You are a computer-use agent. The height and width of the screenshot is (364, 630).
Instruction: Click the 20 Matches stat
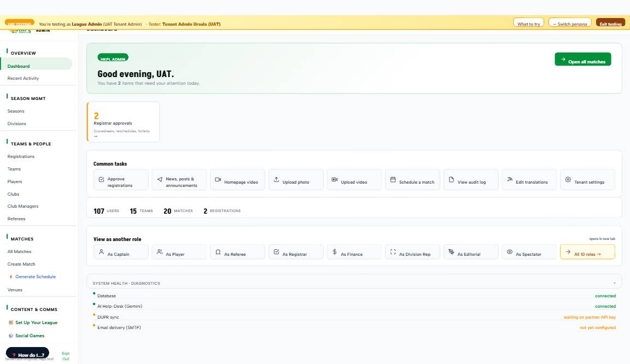[178, 211]
